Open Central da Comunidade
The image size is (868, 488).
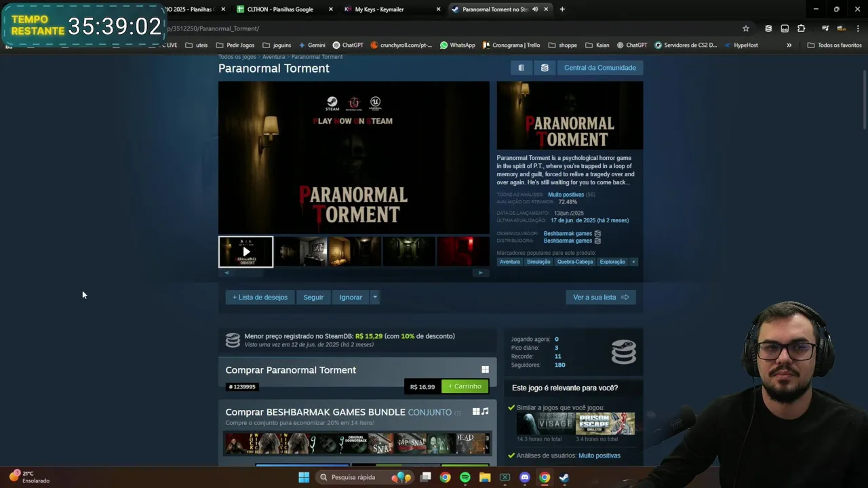click(599, 68)
